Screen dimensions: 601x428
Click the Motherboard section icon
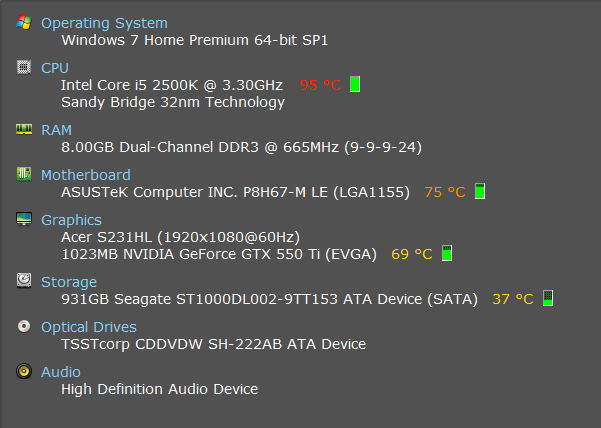23,174
